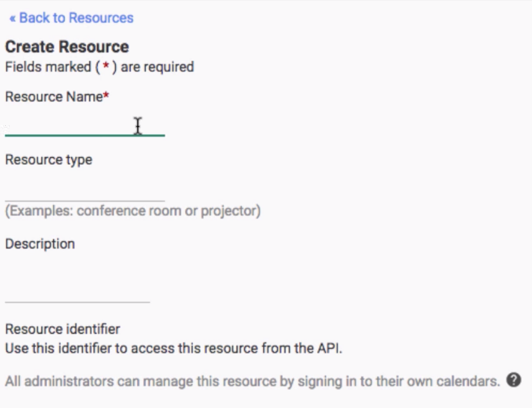Click the Description label
Viewport: 532px width, 408px height.
[40, 244]
